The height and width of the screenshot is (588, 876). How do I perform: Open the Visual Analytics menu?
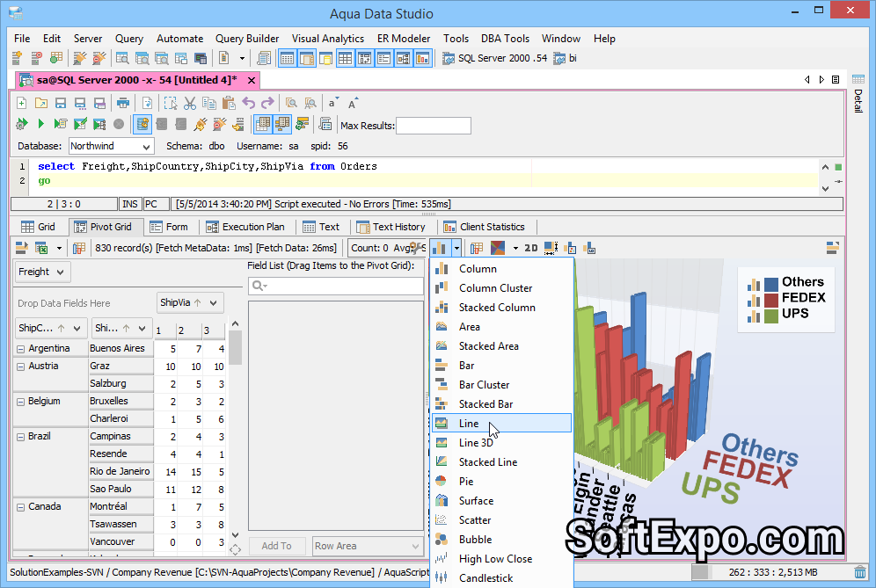pos(327,39)
